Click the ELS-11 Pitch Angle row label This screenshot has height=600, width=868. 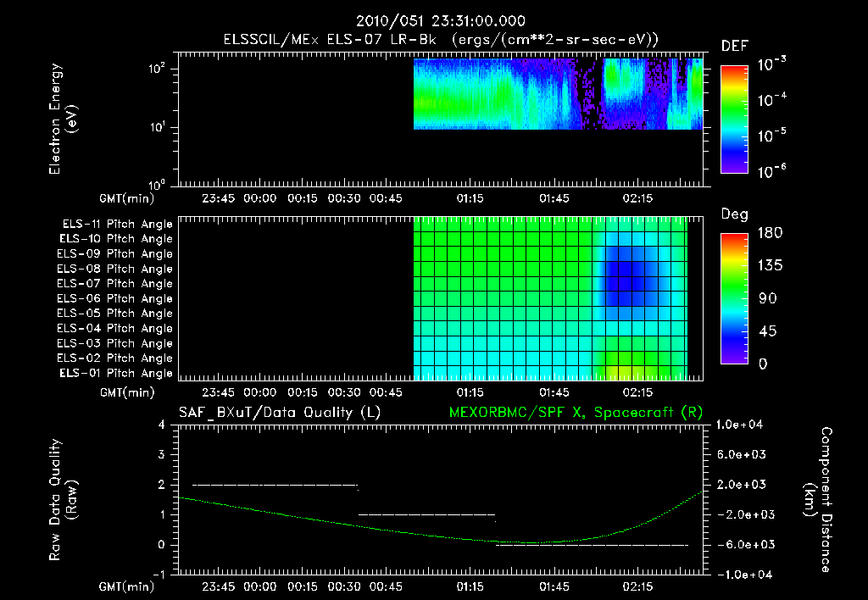(x=117, y=225)
